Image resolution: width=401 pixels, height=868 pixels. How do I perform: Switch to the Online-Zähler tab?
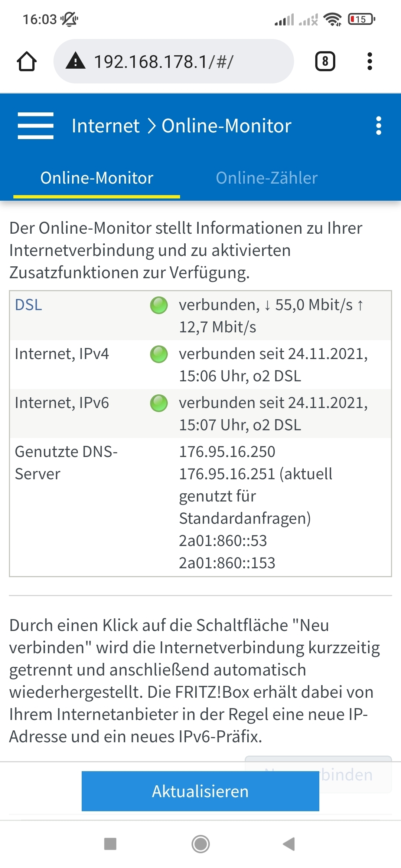click(267, 178)
